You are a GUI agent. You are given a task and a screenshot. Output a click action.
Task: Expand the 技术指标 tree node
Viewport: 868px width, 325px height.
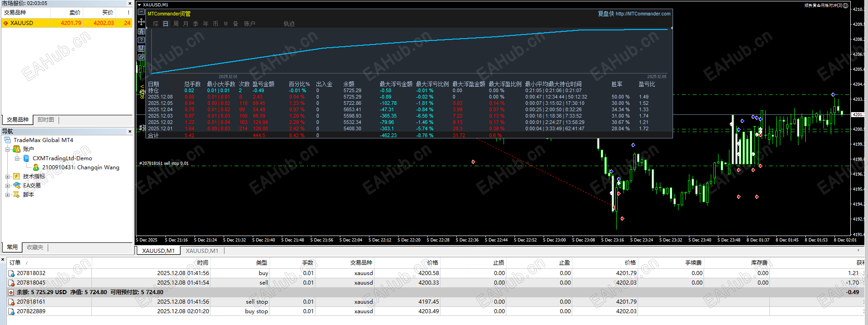pyautogui.click(x=7, y=177)
